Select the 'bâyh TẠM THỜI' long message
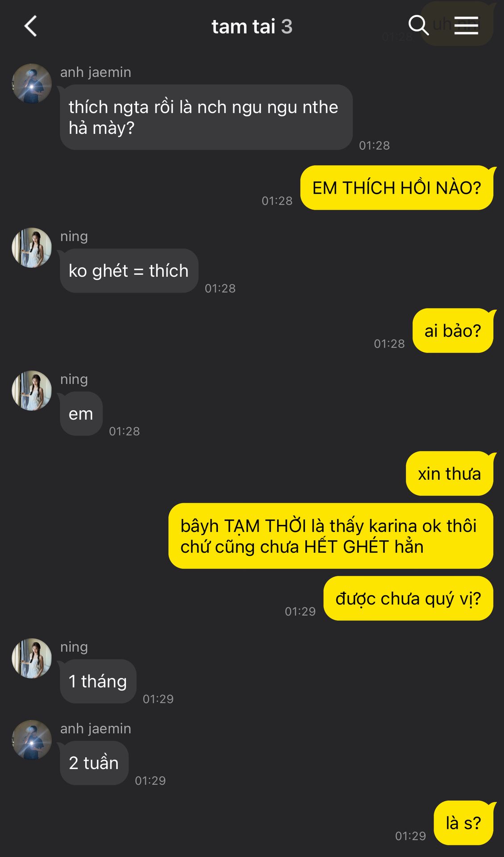 (331, 536)
